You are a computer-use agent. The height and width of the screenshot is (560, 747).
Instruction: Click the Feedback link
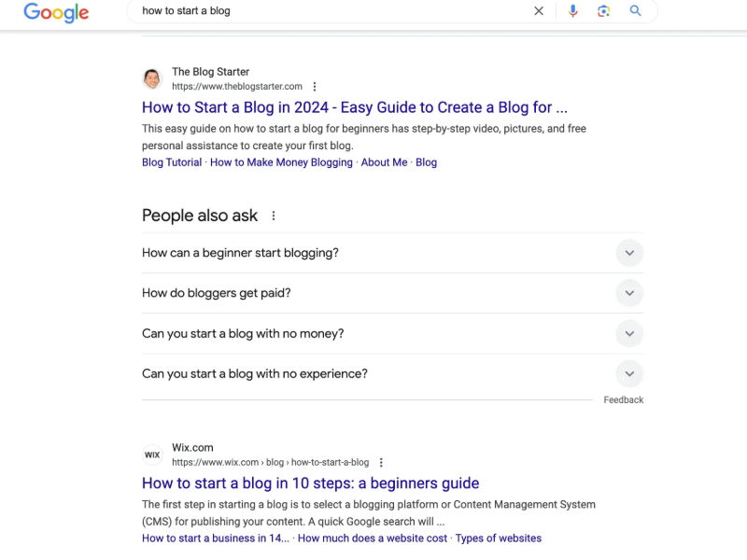(623, 399)
